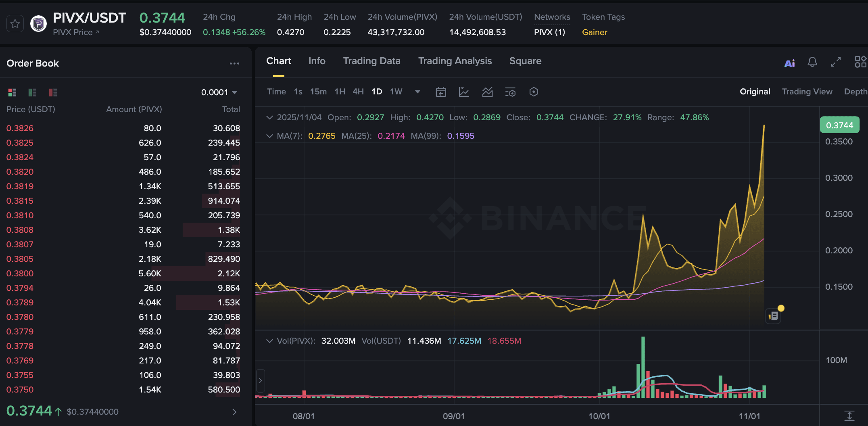Click the MA(7) value 0.2765
868x426 pixels.
click(322, 136)
